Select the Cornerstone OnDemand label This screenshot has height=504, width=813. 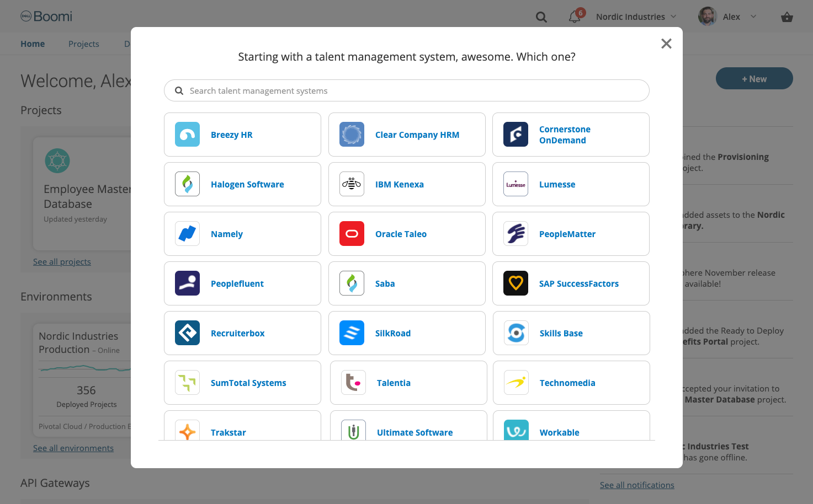pos(565,135)
